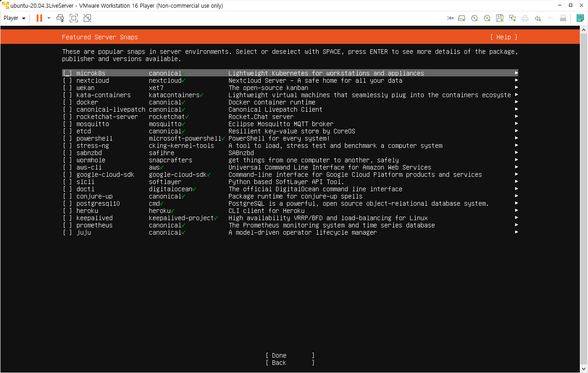Select the nextcloud snap checkbox
The width and height of the screenshot is (588, 373).
tap(67, 80)
